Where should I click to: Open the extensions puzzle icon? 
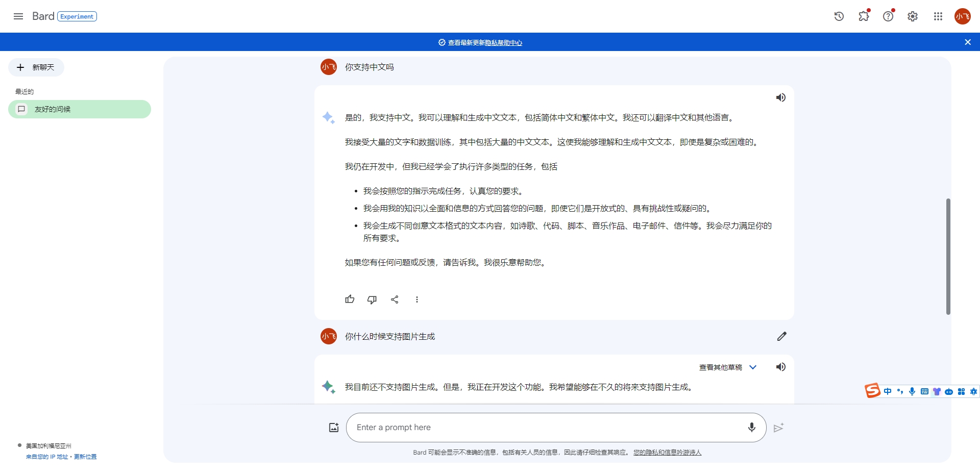coord(864,16)
